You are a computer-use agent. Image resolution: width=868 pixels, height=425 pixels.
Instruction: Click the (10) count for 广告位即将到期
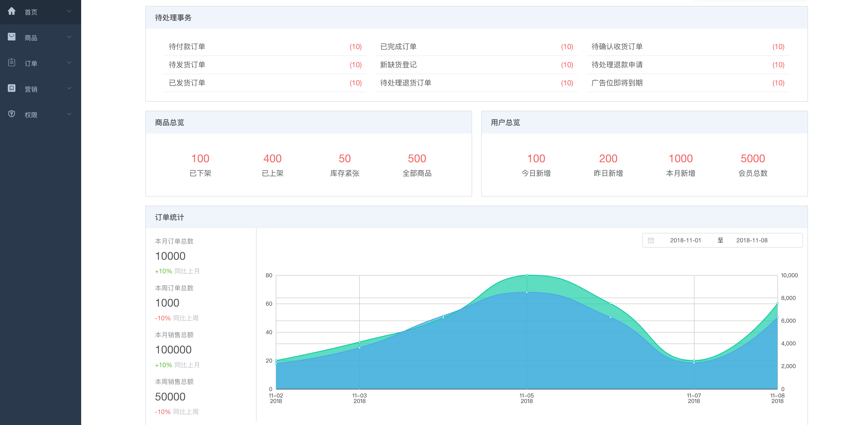tap(778, 83)
